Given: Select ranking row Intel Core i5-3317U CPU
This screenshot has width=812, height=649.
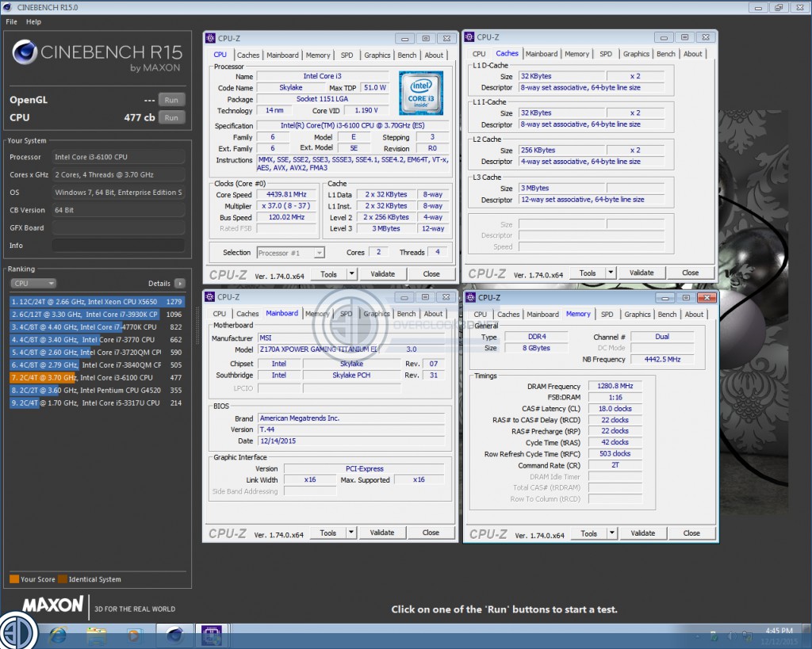Looking at the screenshot, I should pos(97,403).
